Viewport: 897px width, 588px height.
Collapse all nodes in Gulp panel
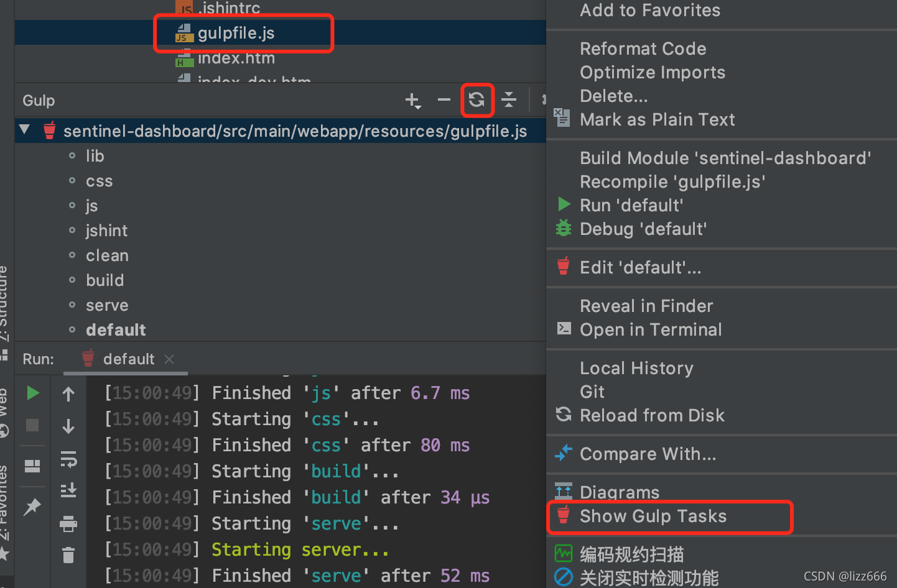(x=509, y=100)
